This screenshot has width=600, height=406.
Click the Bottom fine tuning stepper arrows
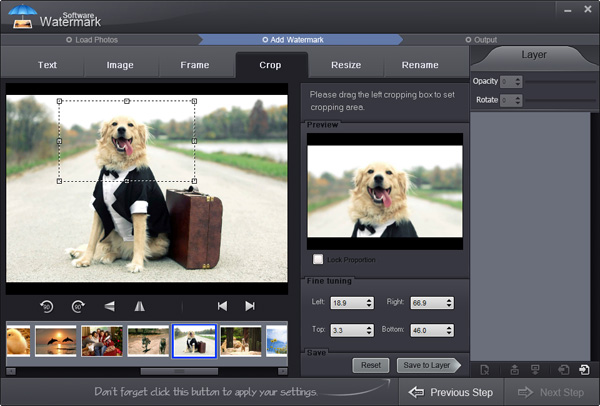449,330
